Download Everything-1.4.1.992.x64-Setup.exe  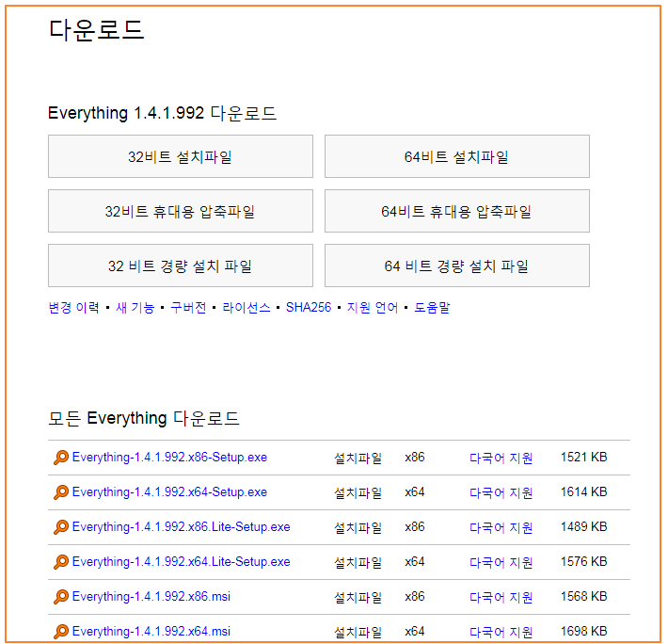(169, 492)
